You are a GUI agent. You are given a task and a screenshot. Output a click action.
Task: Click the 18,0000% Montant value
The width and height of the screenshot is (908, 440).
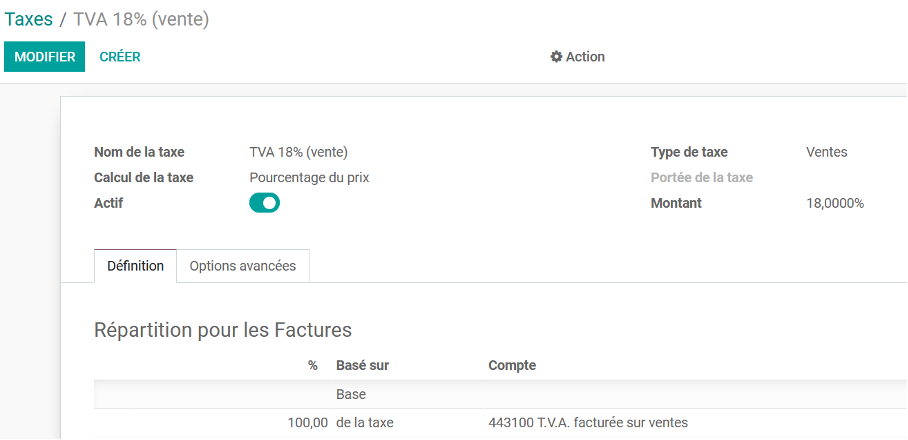click(x=835, y=203)
